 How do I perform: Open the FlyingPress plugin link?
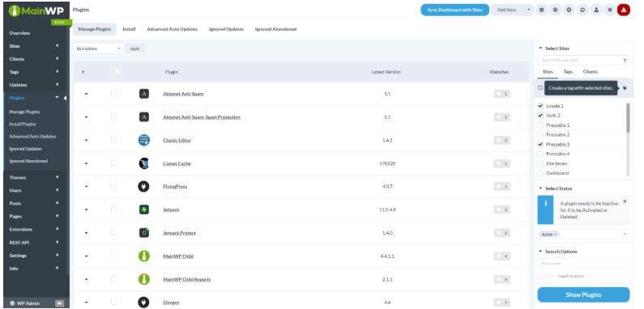(x=175, y=187)
